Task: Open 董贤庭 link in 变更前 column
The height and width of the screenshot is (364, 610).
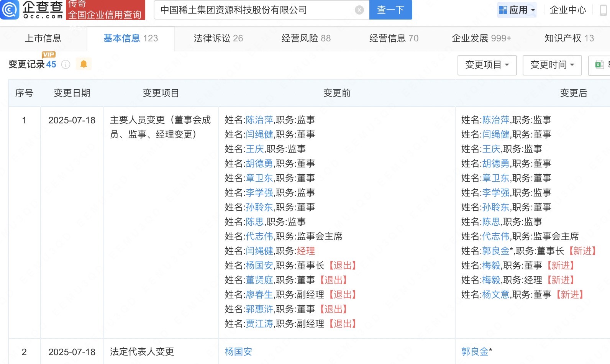Action: click(x=259, y=280)
